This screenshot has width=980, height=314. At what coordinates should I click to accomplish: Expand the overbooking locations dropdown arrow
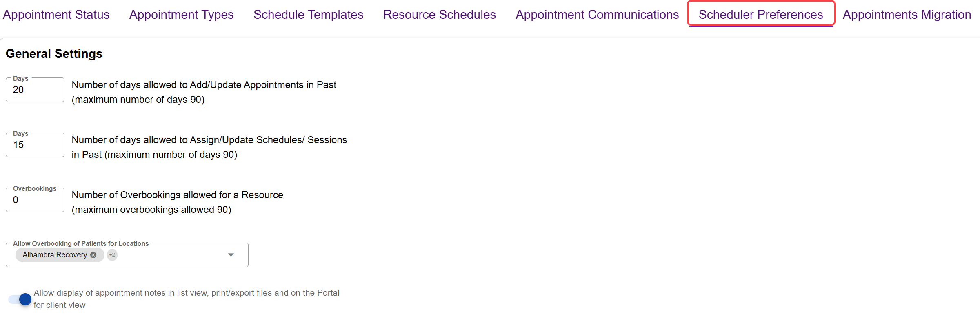[231, 255]
